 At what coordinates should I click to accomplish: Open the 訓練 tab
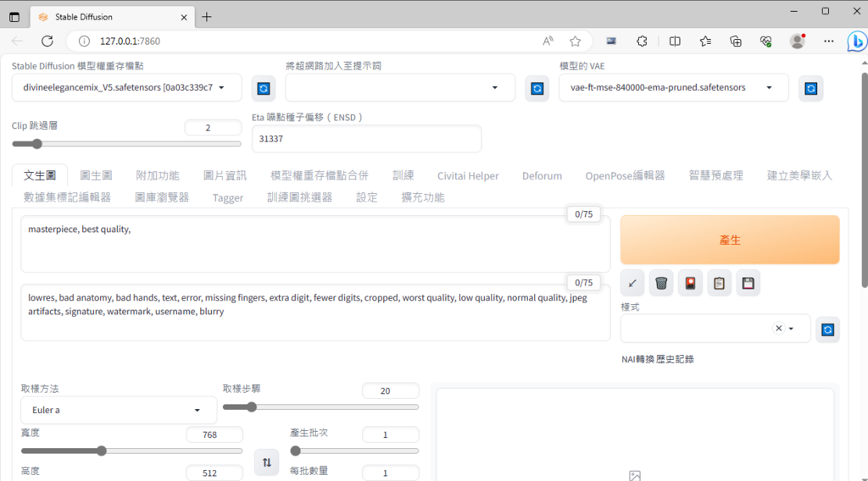(x=403, y=176)
